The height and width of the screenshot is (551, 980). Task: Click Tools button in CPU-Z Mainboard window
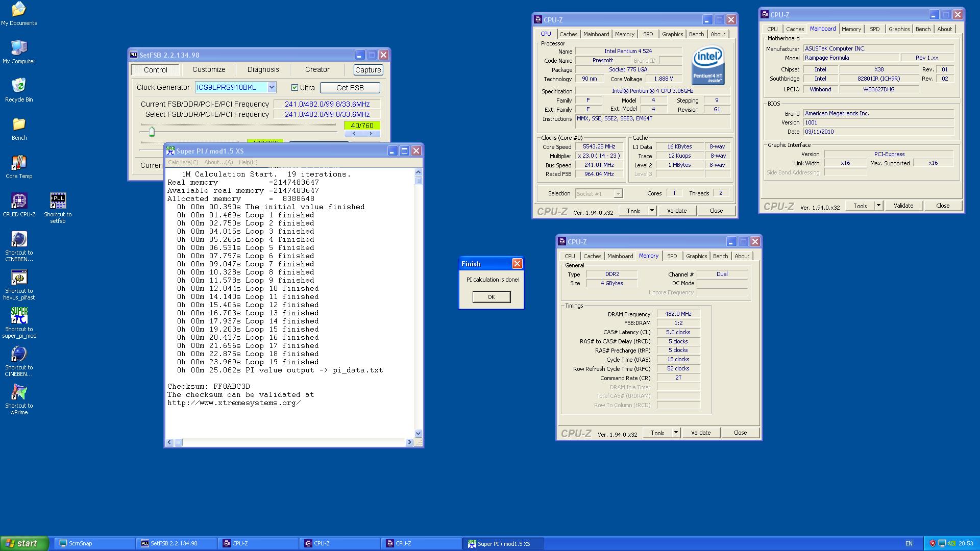coord(860,206)
